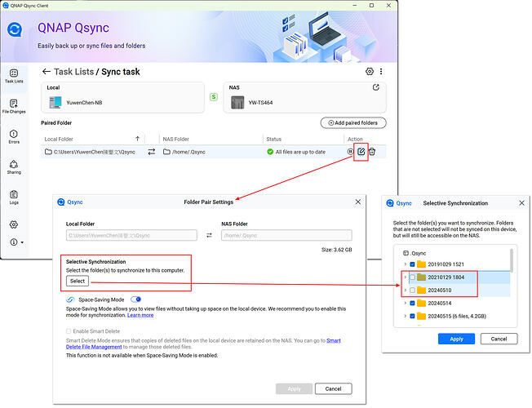Pause sync for the paired folder
532x408 pixels.
click(350, 152)
